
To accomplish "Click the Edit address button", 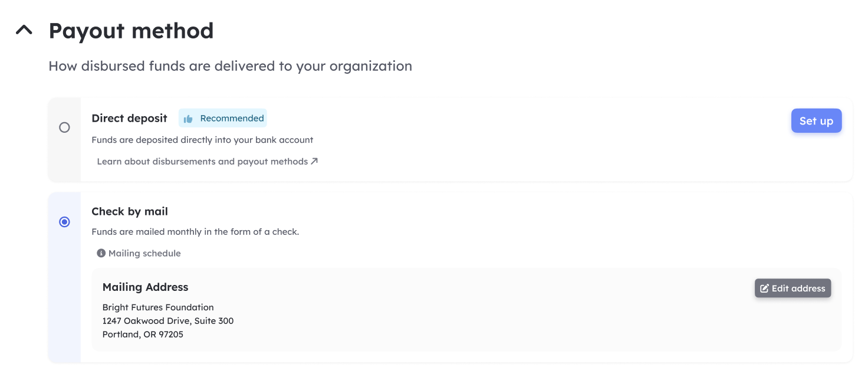I will click(x=793, y=288).
